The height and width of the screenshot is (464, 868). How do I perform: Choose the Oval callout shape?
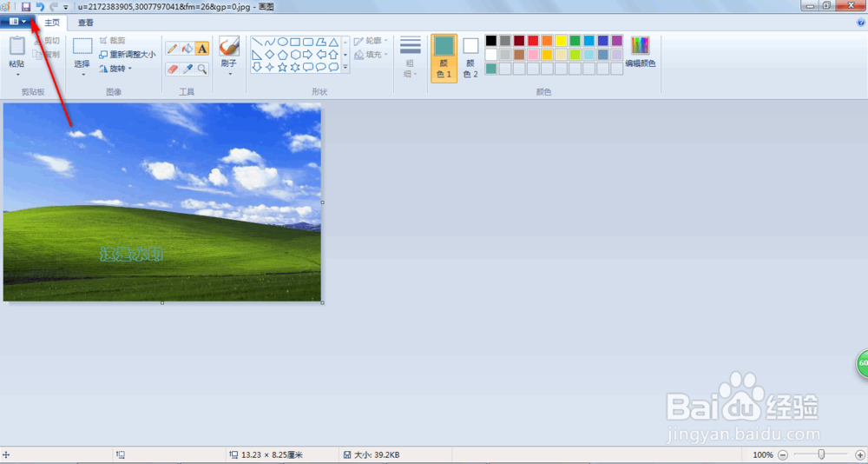click(320, 67)
